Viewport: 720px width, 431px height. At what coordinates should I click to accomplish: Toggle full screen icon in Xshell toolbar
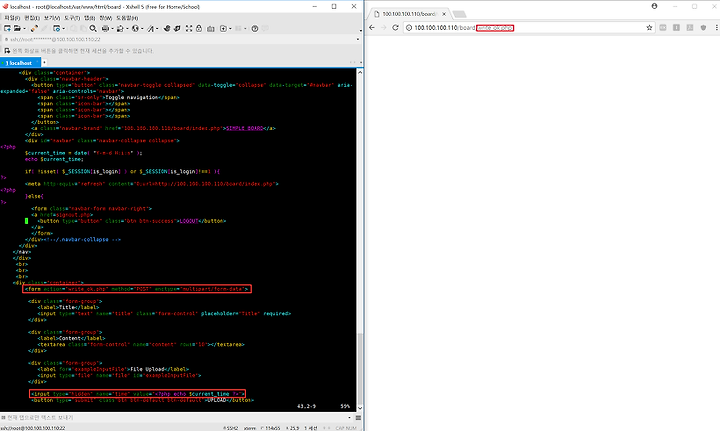coord(189,28)
